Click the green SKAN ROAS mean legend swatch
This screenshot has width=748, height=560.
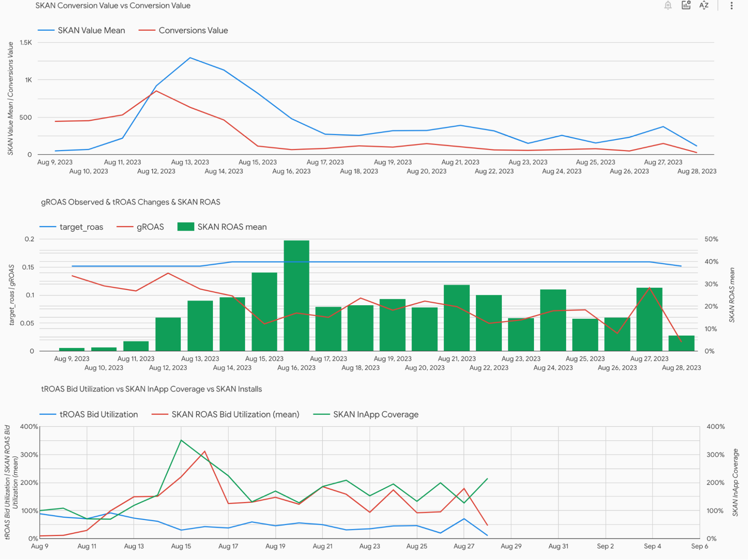coord(186,227)
